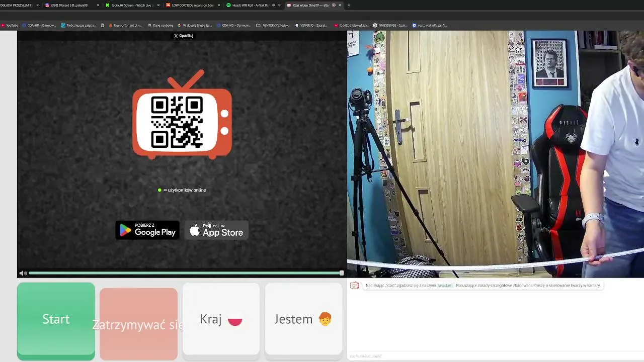
Task: Mute audio with the speaker icon
Action: tap(23, 273)
